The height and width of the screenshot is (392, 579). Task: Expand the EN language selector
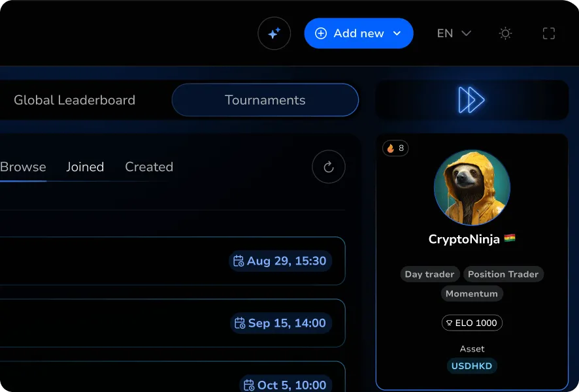click(454, 33)
